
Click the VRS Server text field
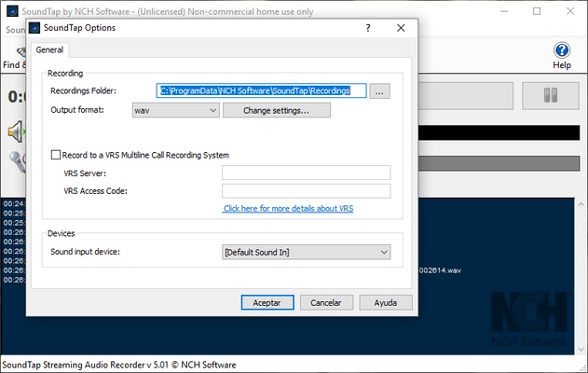coord(306,173)
